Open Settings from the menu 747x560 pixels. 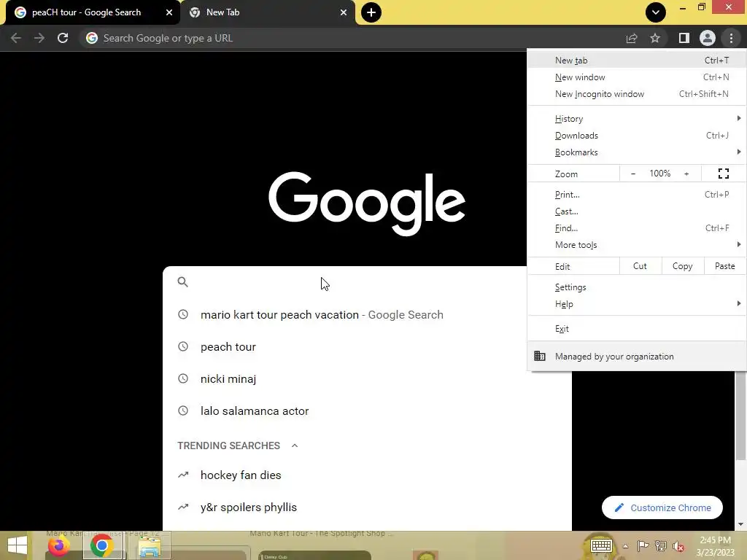pos(636,287)
